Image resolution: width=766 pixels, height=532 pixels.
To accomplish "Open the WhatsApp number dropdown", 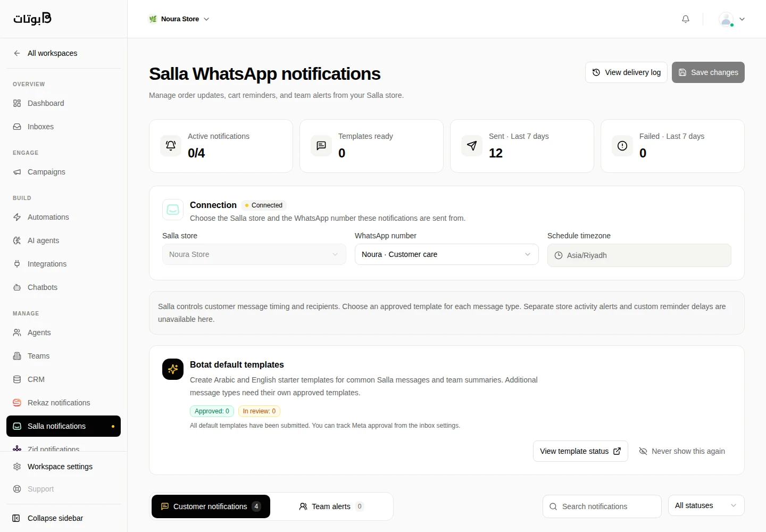I will click(x=447, y=254).
